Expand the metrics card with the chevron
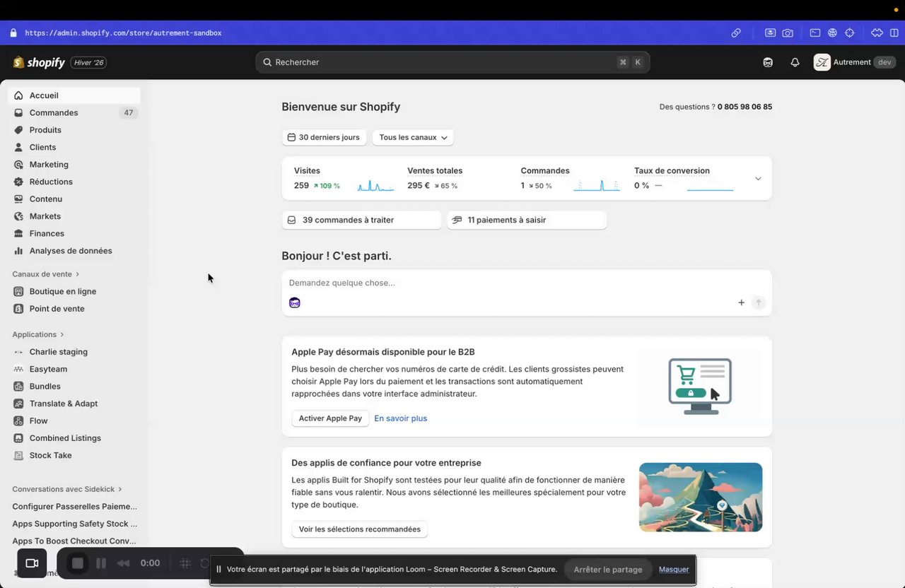 point(758,178)
